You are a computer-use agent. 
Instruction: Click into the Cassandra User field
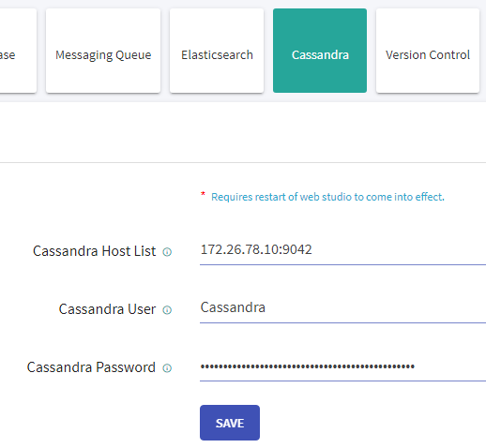click(342, 309)
